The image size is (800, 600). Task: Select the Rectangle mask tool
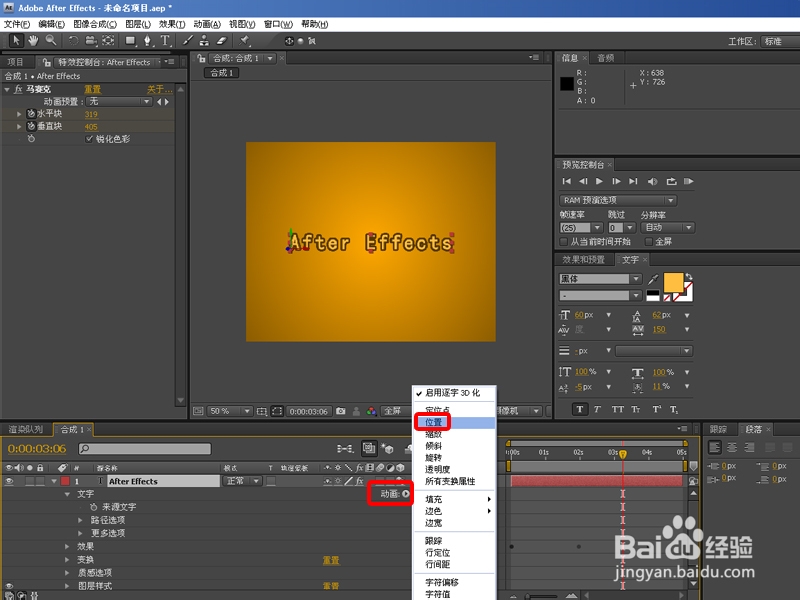click(x=131, y=41)
